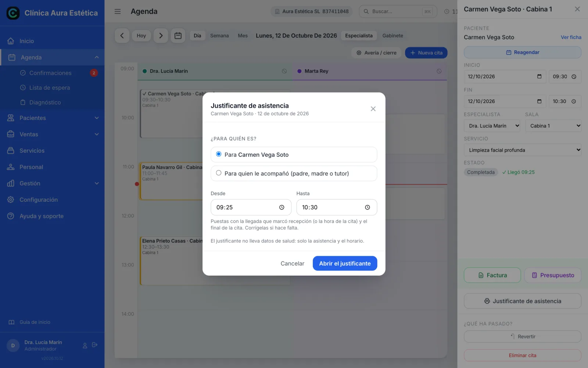
Task: Click the Buscar search field
Action: (x=398, y=11)
